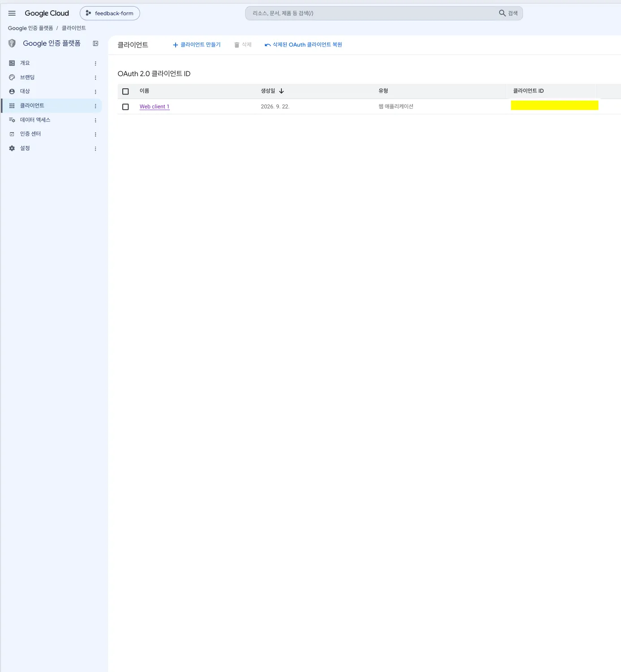The image size is (621, 672).
Task: Open the 브랜딩 sidebar item
Action: pyautogui.click(x=51, y=78)
